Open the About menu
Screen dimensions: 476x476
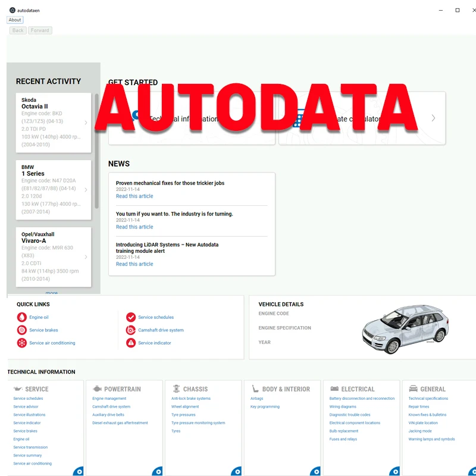tap(15, 20)
